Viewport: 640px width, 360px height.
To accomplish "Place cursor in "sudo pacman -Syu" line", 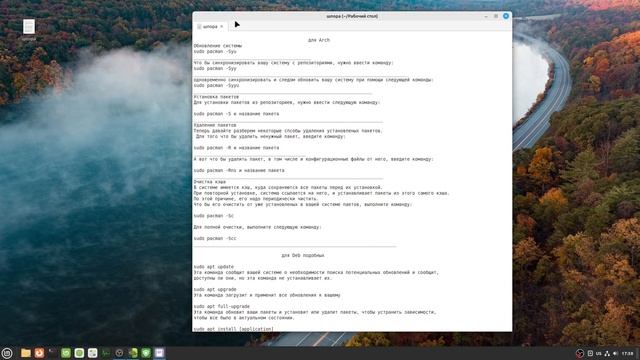I will coord(215,51).
